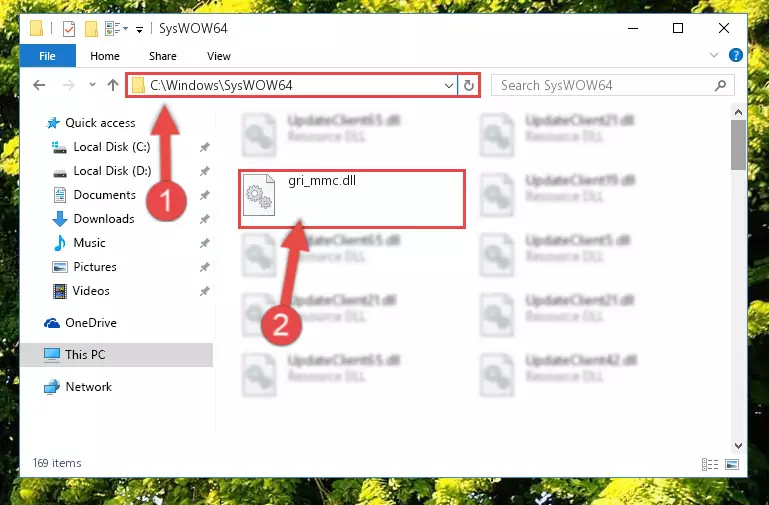Viewport: 769px width, 505px height.
Task: Switch to Details view layout icon
Action: 710,464
